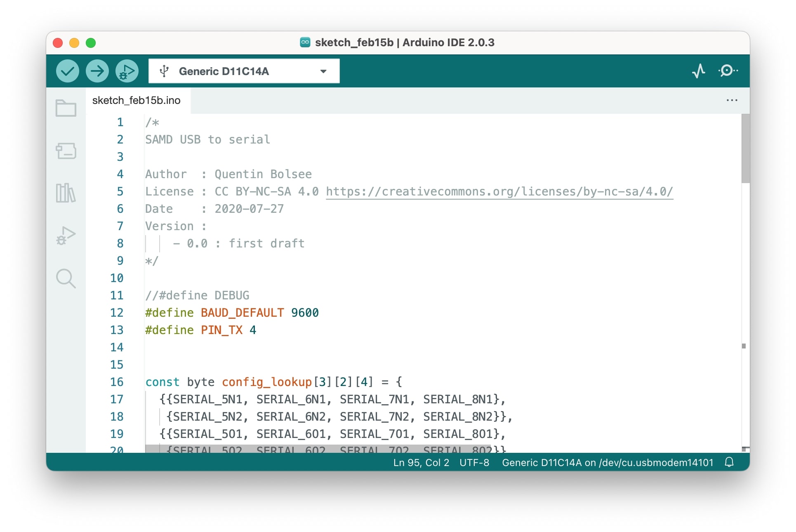The height and width of the screenshot is (532, 796).
Task: Click the 9600 baud value
Action: tap(305, 313)
